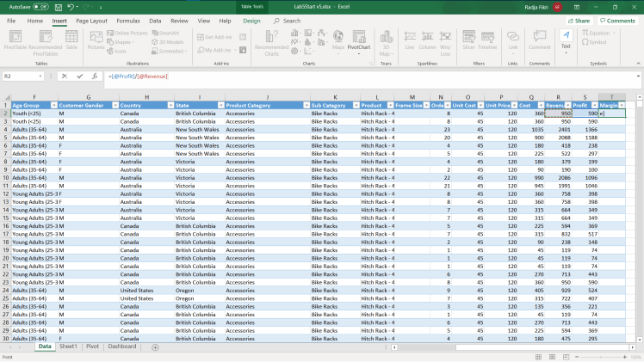The image size is (644, 362).
Task: Expand the Product Category filter dropdown
Action: (x=305, y=105)
